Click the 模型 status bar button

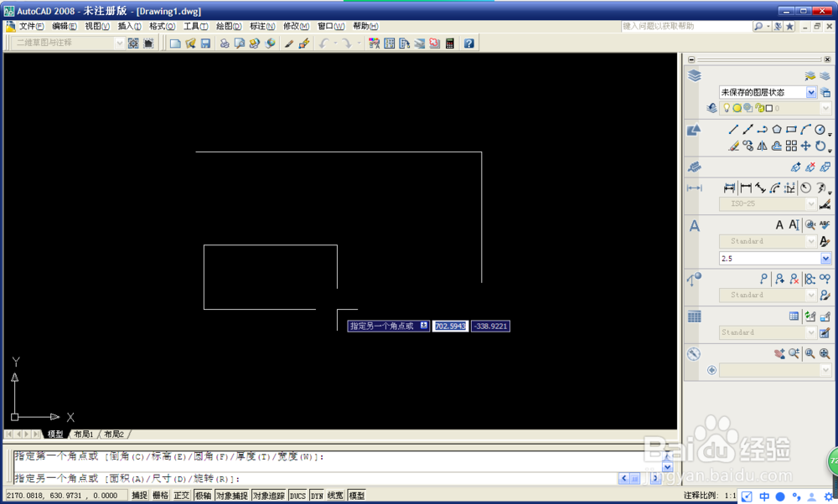(x=356, y=496)
